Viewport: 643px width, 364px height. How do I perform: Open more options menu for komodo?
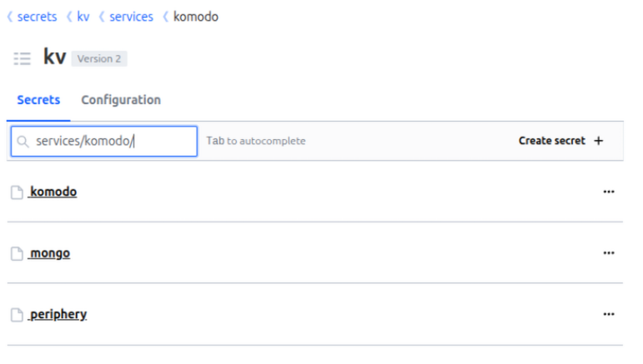coord(608,192)
